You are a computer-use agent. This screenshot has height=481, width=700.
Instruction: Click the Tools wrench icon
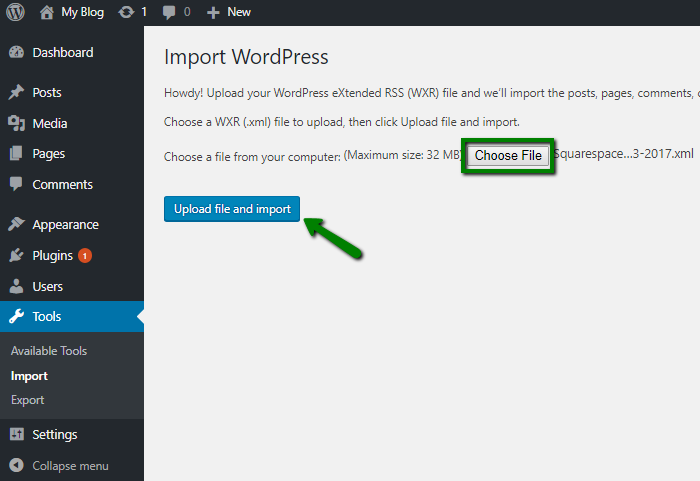click(17, 316)
